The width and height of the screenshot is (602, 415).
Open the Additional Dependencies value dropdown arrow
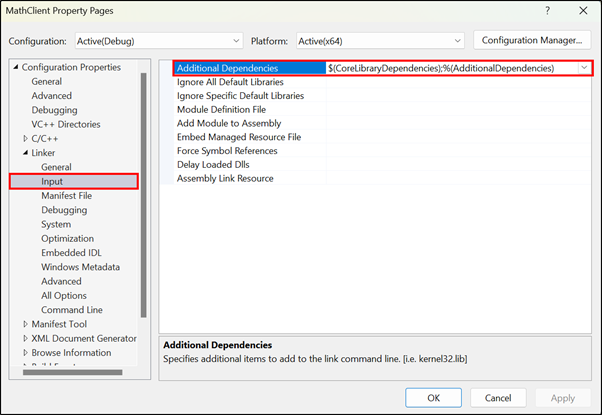[584, 68]
